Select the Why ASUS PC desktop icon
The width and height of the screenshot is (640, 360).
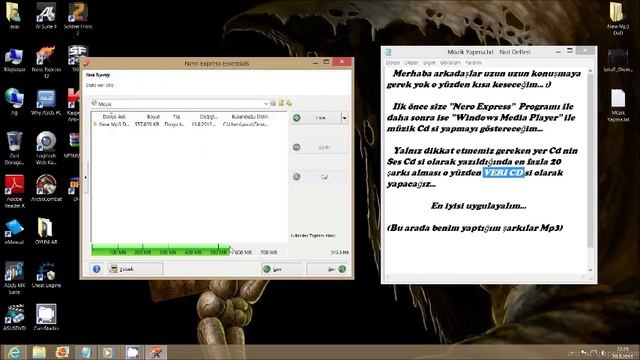pyautogui.click(x=46, y=102)
